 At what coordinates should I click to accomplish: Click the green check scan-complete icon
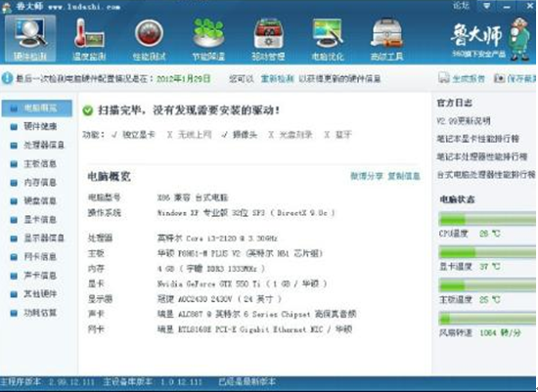point(88,110)
